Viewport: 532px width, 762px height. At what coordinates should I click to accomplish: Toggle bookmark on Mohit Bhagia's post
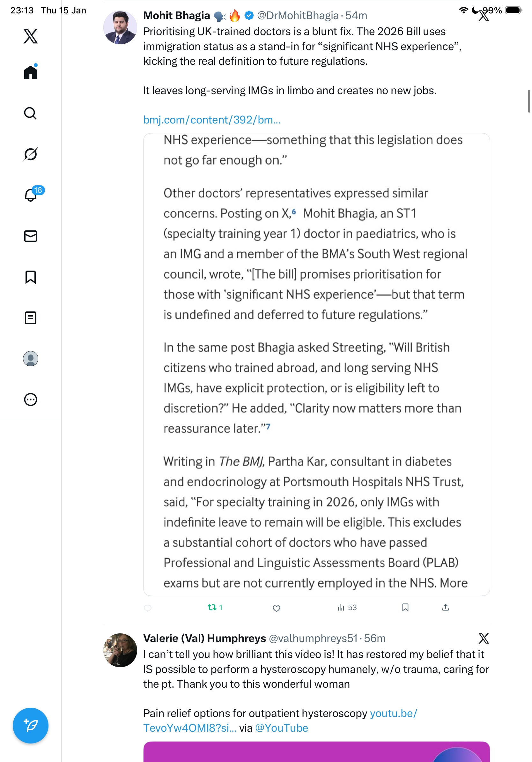pos(405,607)
